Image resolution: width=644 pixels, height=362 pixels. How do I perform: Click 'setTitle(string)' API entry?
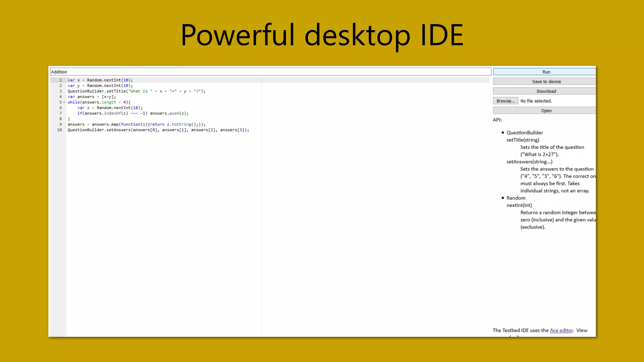point(523,140)
